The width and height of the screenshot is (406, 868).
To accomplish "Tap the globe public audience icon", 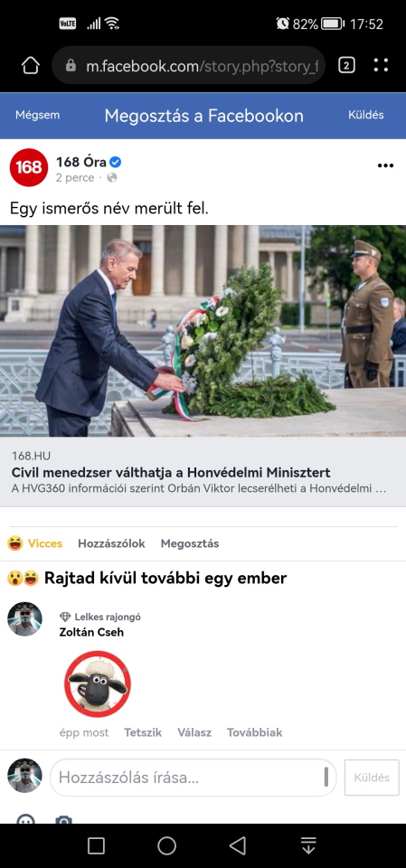I will tap(112, 178).
